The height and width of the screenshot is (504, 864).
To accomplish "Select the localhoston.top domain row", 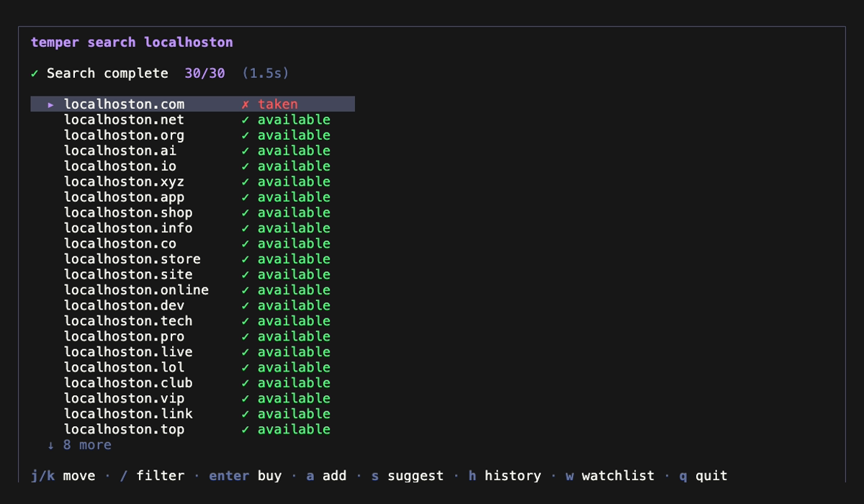I will 192,429.
